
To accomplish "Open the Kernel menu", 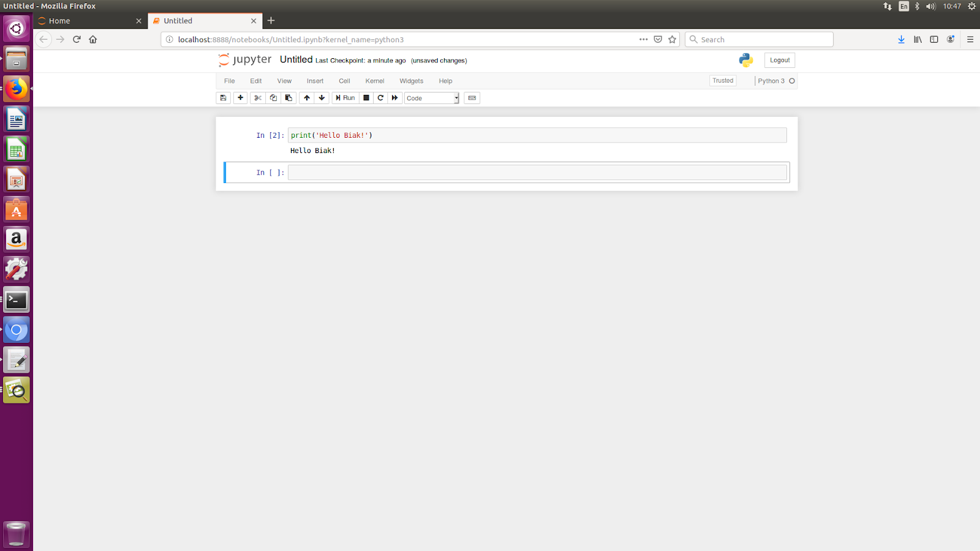I will click(x=374, y=81).
